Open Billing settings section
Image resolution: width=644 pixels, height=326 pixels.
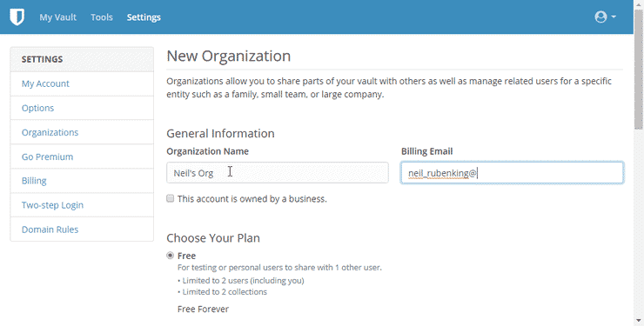[82, 181]
